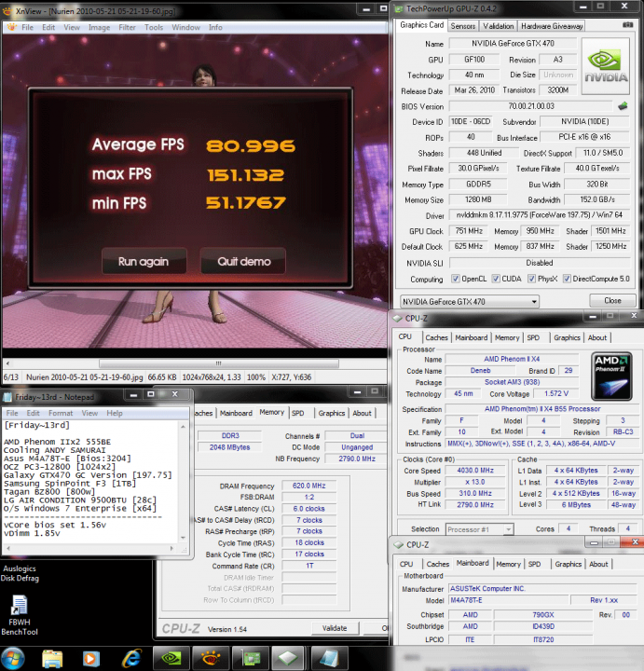Click XnView horizontal scrollbar left arrow

tap(7, 363)
